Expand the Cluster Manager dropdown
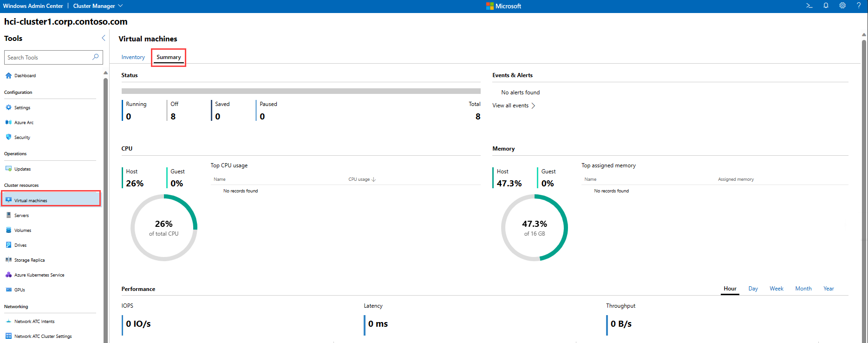Image resolution: width=868 pixels, height=343 pixels. tap(98, 6)
